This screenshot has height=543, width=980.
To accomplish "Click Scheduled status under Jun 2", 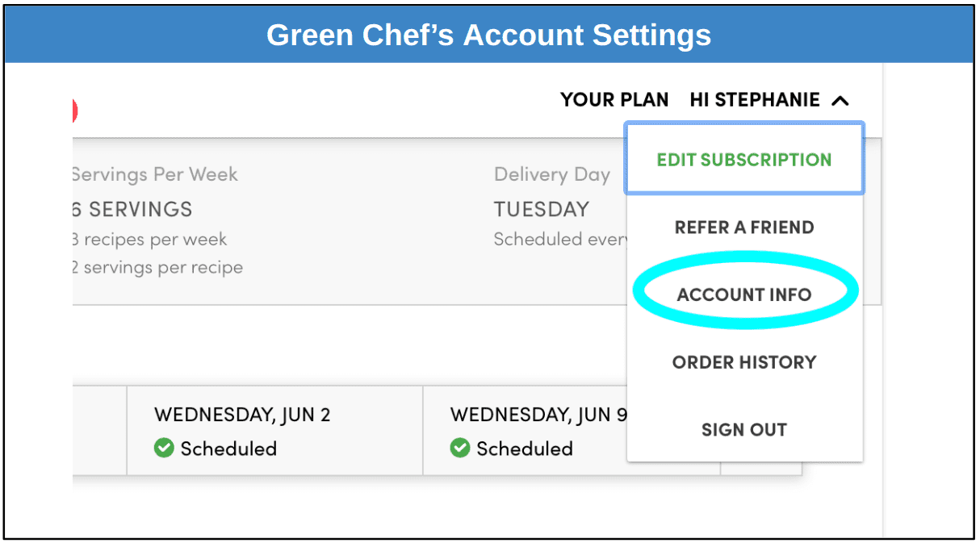I will 228,449.
